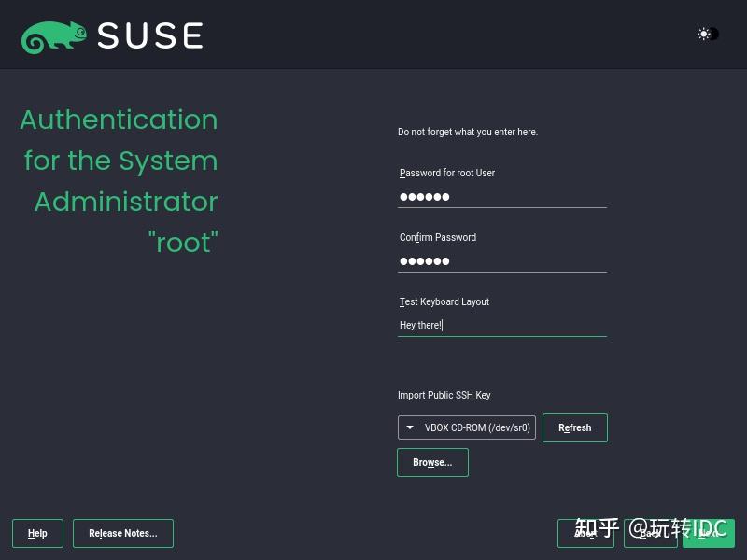The height and width of the screenshot is (560, 747).
Task: Open Release Notes...
Action: tap(122, 533)
